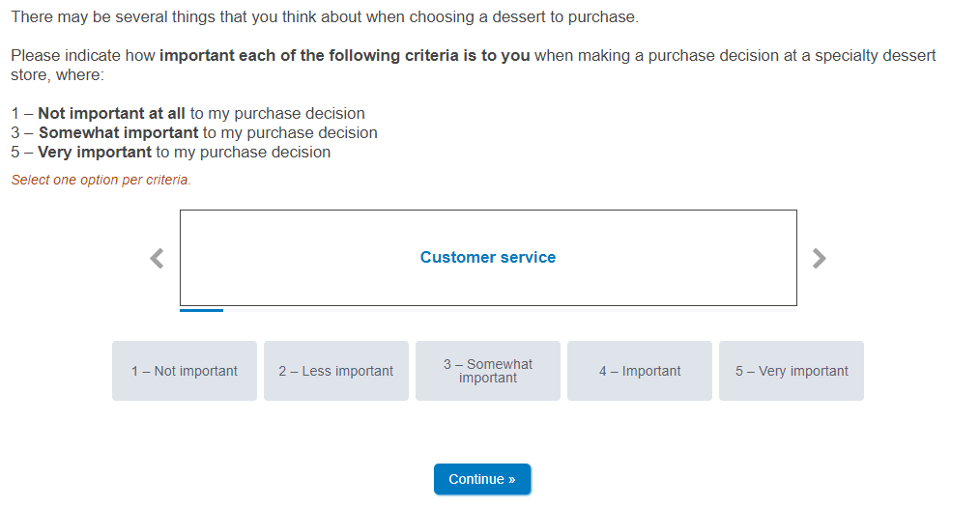The height and width of the screenshot is (507, 980).
Task: Advance to next criteria with right chevron
Action: click(820, 258)
